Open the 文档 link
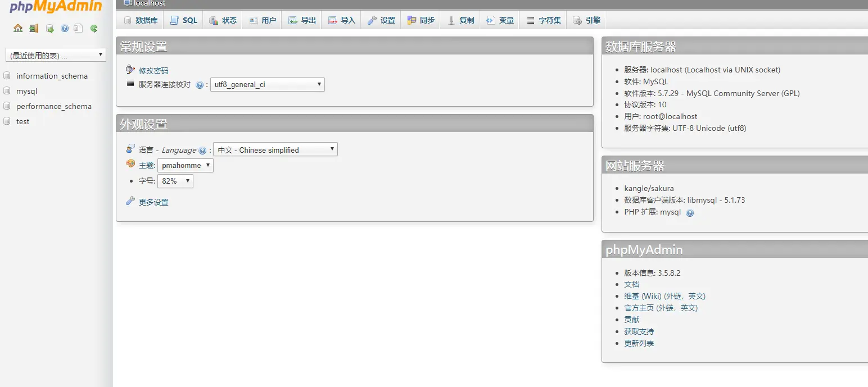868x387 pixels. pos(631,284)
